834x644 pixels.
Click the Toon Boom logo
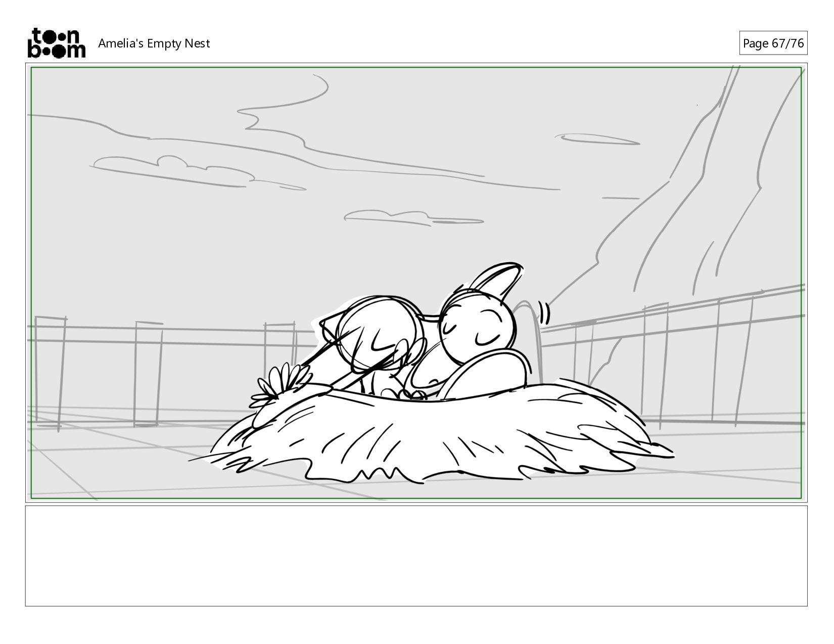point(56,43)
